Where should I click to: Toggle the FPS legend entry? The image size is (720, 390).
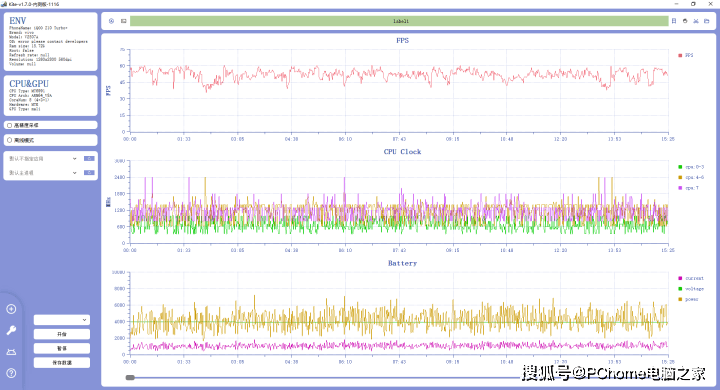click(686, 56)
